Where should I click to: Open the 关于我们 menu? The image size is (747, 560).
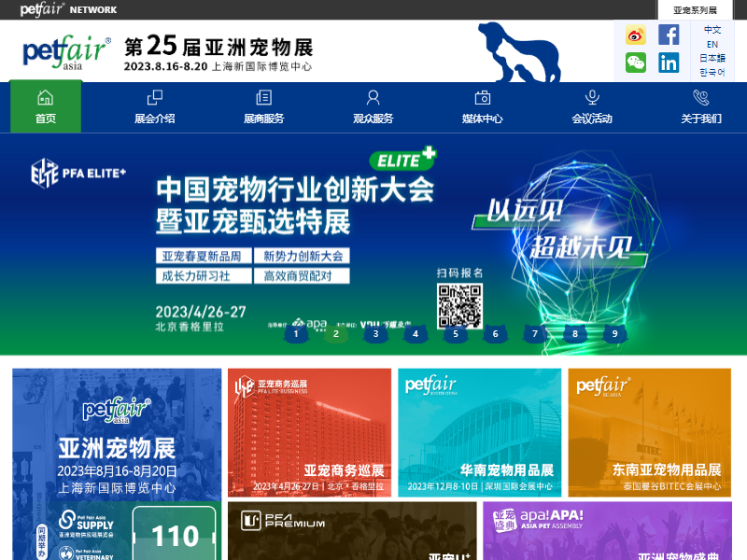coord(701,119)
